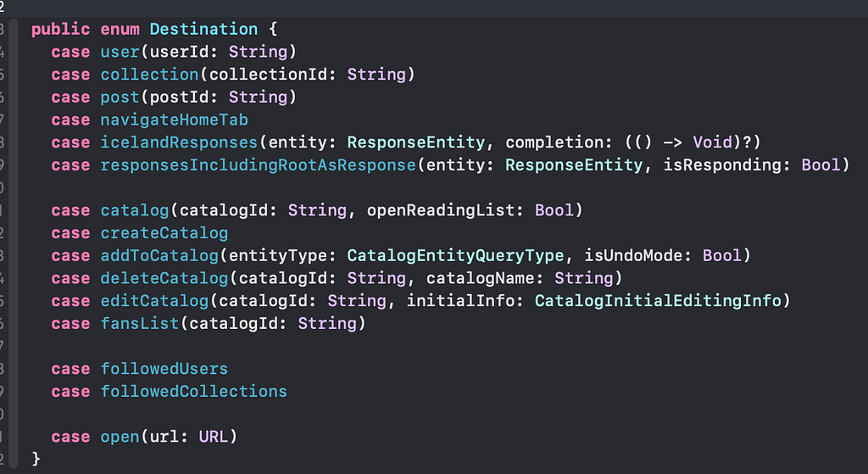Select addToCatalog case identifier
868x474 pixels.
click(x=159, y=256)
